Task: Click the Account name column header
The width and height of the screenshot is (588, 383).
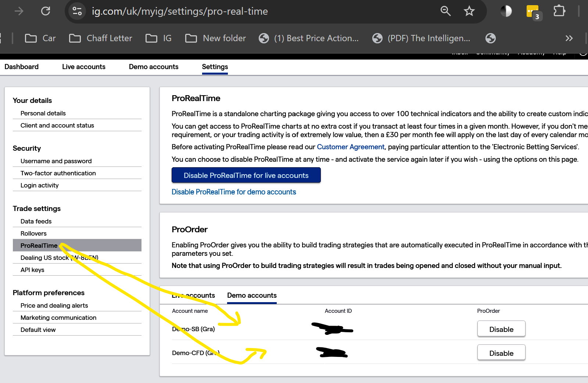Action: coord(190,311)
